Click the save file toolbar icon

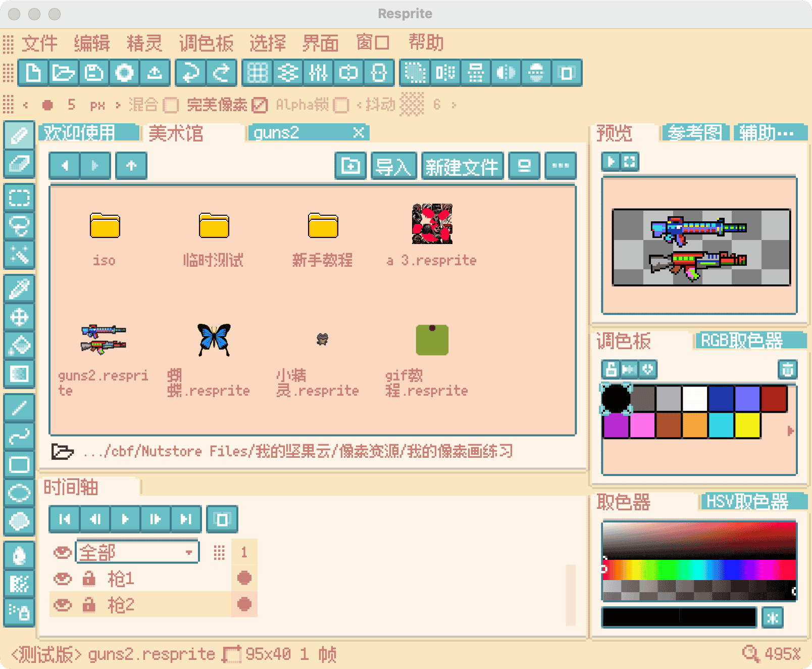(94, 73)
